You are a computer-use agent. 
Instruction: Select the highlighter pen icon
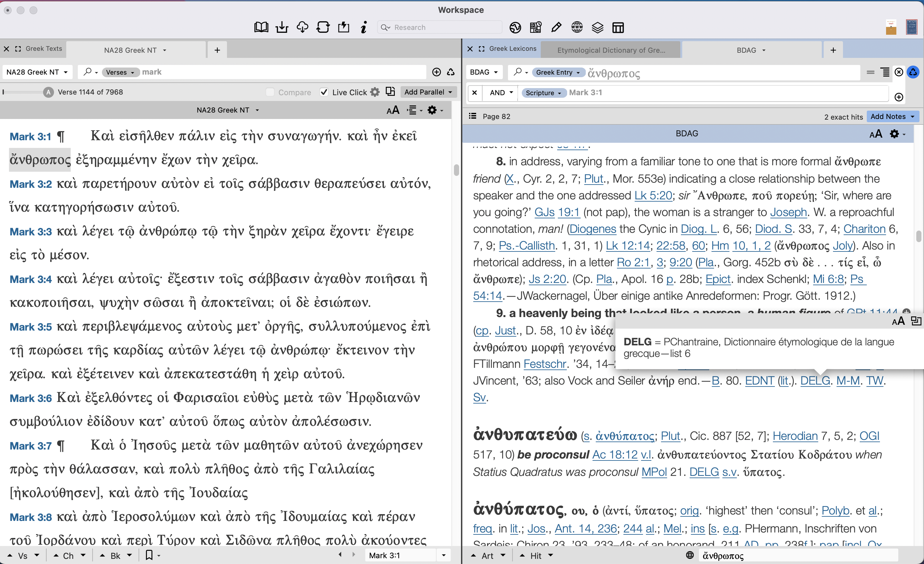pos(556,27)
